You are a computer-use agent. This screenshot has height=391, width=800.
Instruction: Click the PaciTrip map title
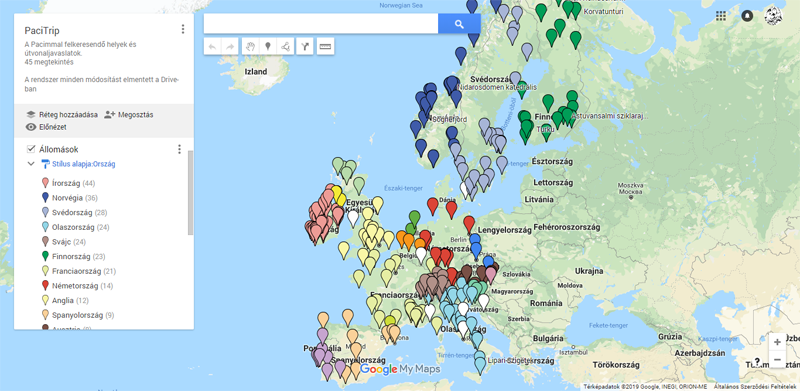[x=42, y=31]
